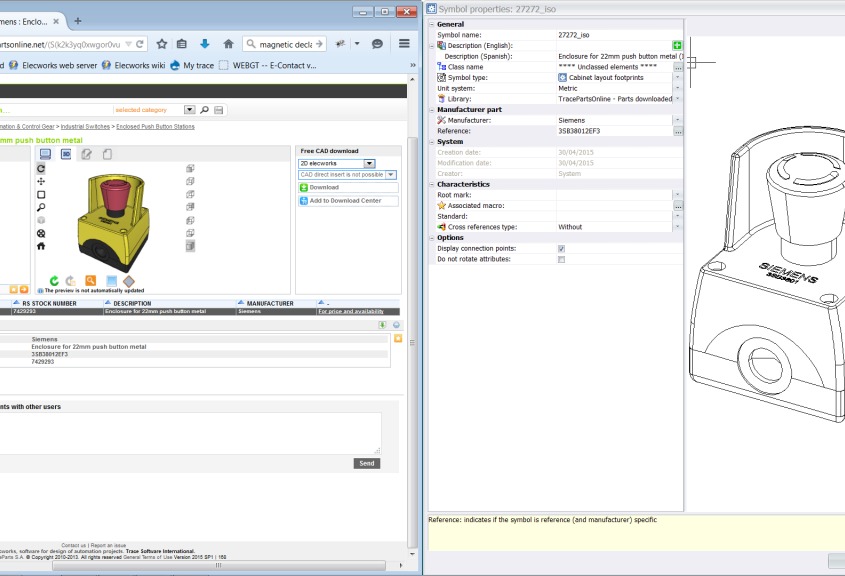Select the pan (move arrows) tool in preview
The width and height of the screenshot is (845, 576).
pyautogui.click(x=41, y=182)
